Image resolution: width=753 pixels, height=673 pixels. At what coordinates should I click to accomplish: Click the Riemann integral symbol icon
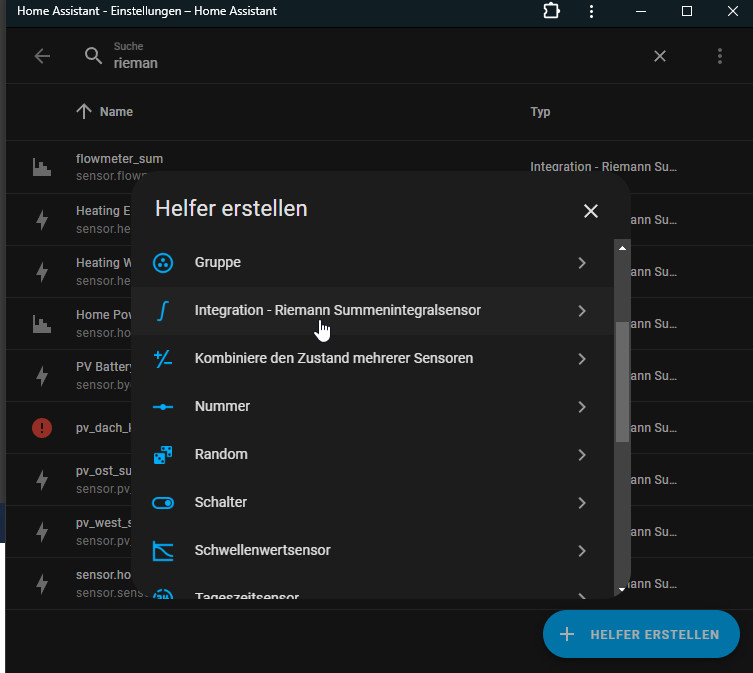click(162, 311)
